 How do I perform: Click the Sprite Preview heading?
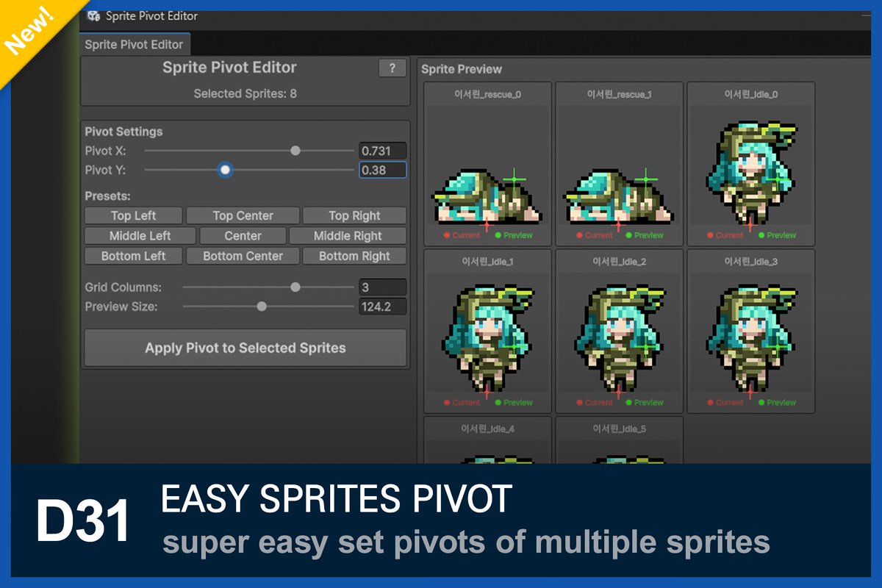point(462,69)
